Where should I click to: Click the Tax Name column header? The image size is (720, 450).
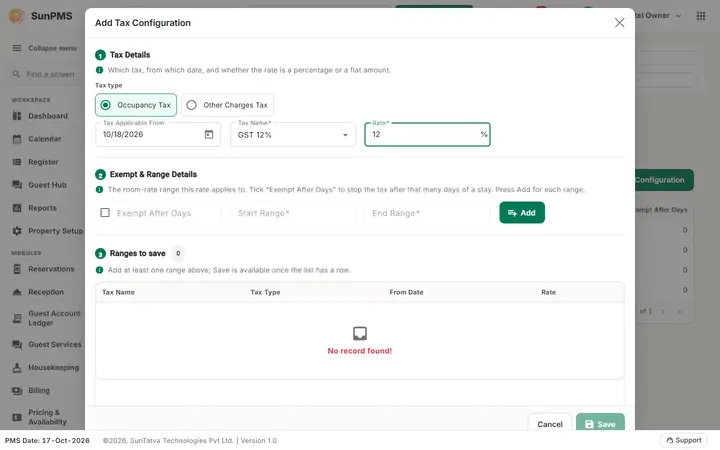(118, 292)
